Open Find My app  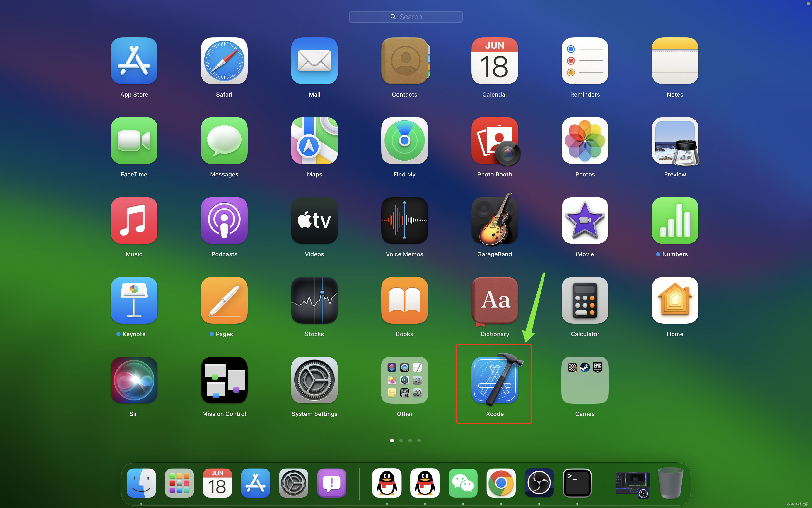(404, 140)
